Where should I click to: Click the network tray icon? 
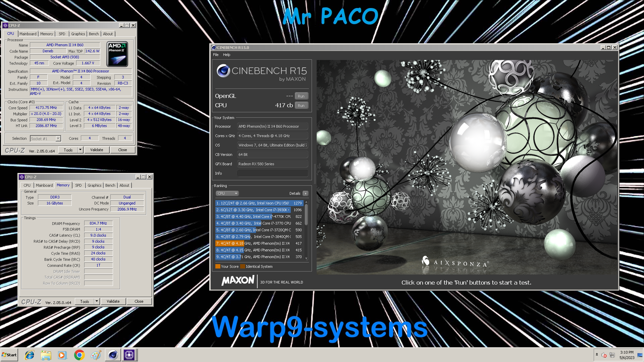click(612, 355)
